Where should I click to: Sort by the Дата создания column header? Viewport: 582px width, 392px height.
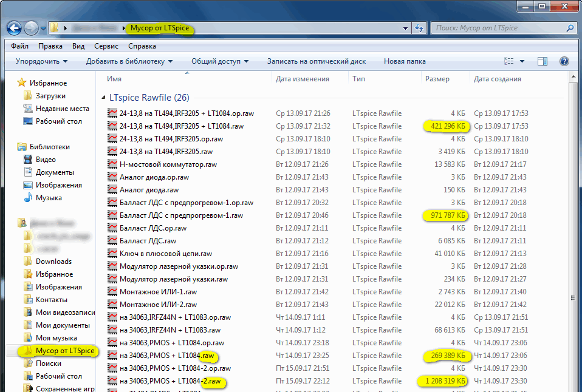pyautogui.click(x=498, y=79)
